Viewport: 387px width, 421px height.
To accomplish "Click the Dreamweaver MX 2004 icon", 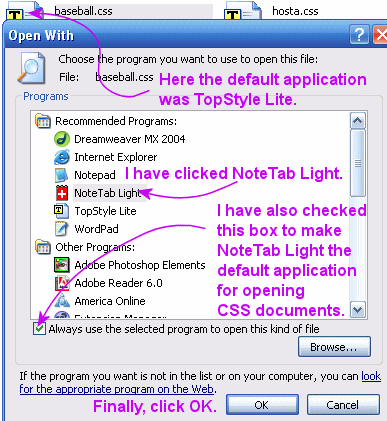I will pyautogui.click(x=62, y=139).
